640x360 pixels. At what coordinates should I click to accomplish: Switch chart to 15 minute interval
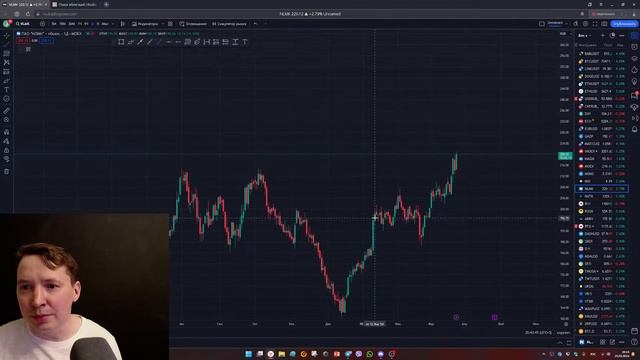tap(62, 24)
